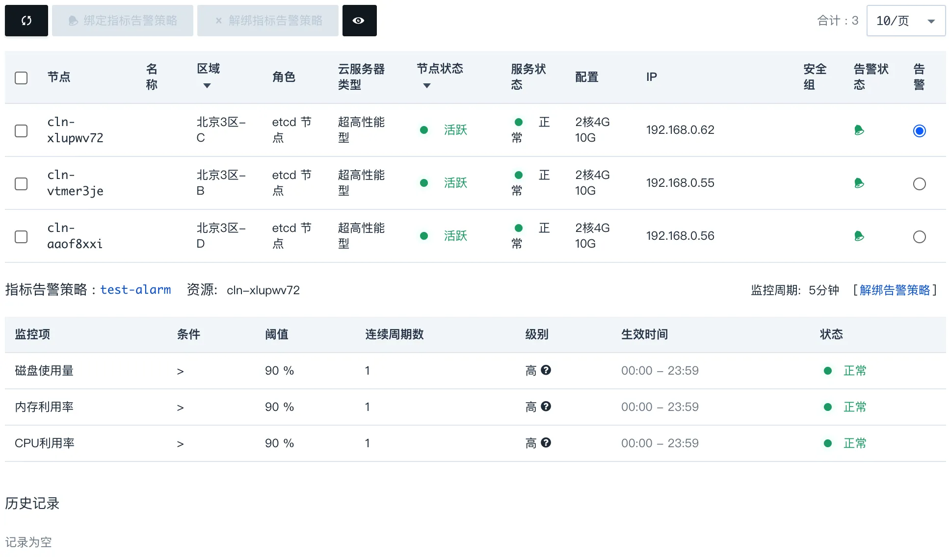Click the refresh icon button

[26, 21]
